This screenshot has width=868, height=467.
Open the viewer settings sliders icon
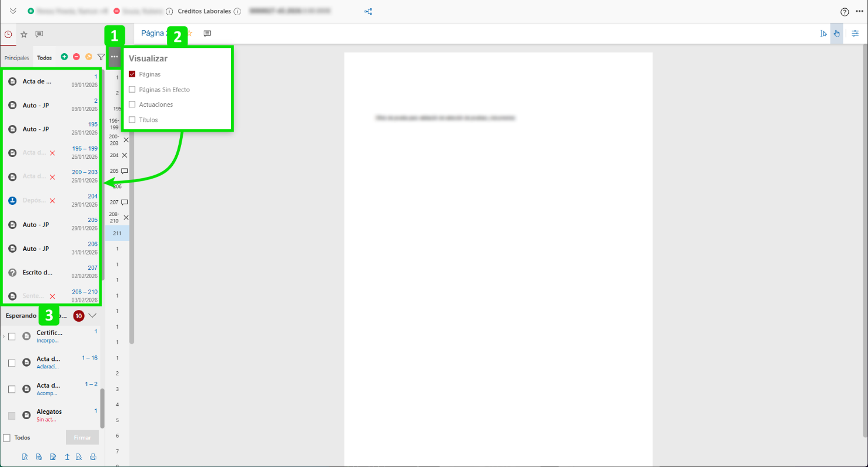(x=855, y=34)
